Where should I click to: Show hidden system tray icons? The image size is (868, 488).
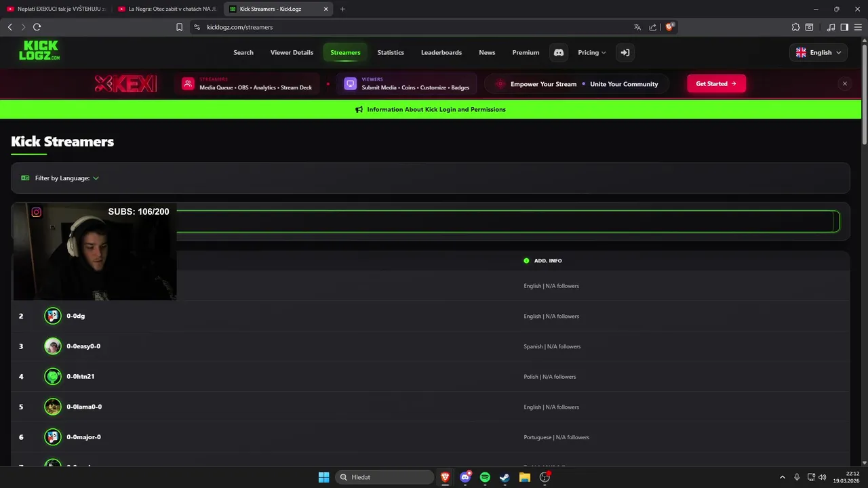[782, 477]
